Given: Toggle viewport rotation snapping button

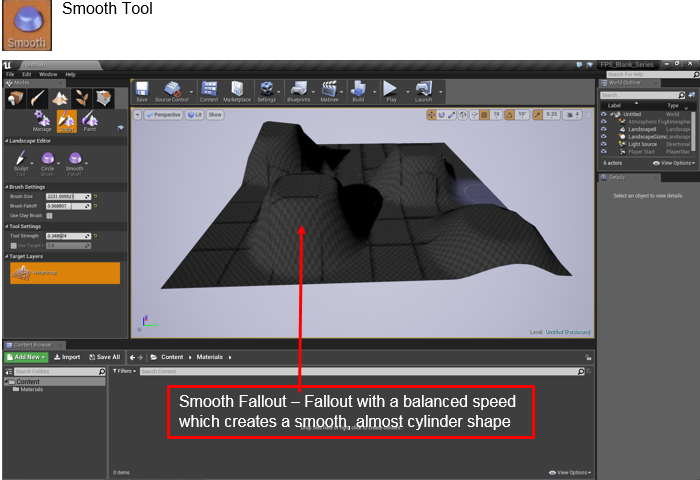Looking at the screenshot, I should [x=509, y=115].
